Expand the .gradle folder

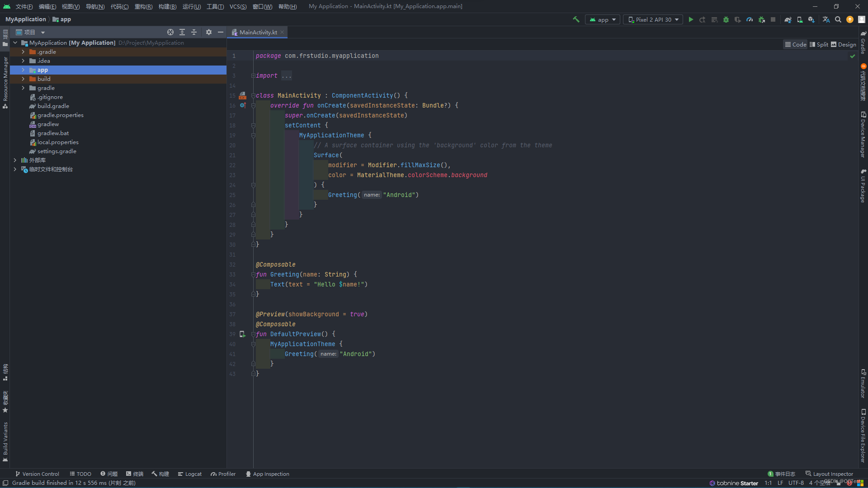point(23,52)
